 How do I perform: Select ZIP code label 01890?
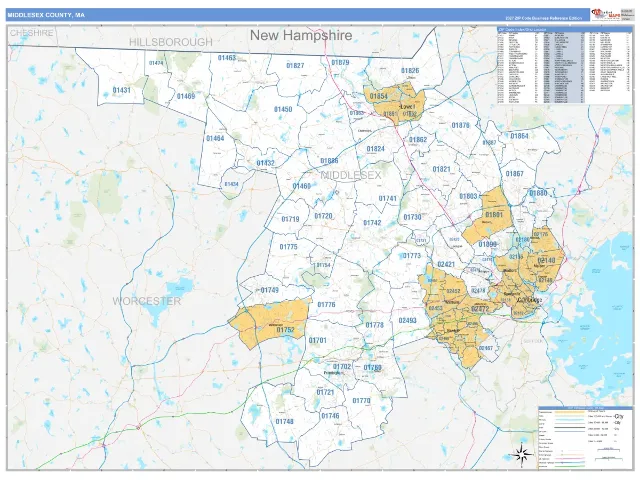(x=487, y=244)
